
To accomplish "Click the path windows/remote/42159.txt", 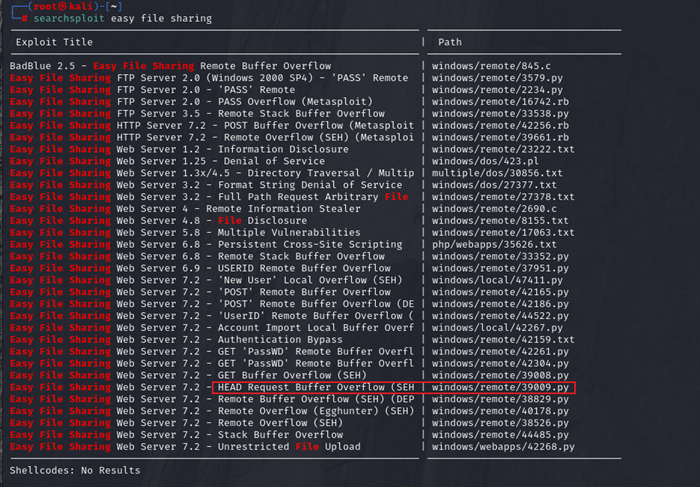I will (x=503, y=340).
